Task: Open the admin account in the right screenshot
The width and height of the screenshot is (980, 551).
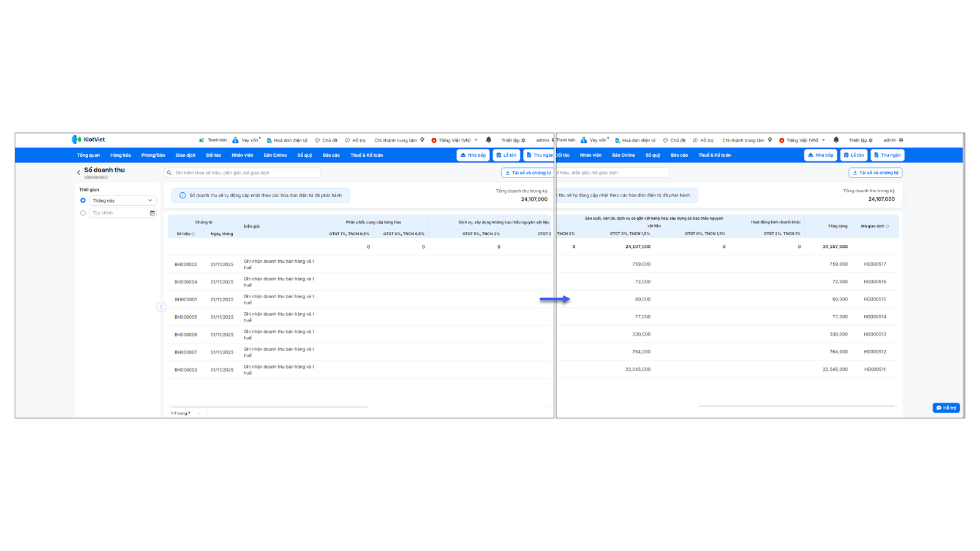Action: tap(893, 140)
